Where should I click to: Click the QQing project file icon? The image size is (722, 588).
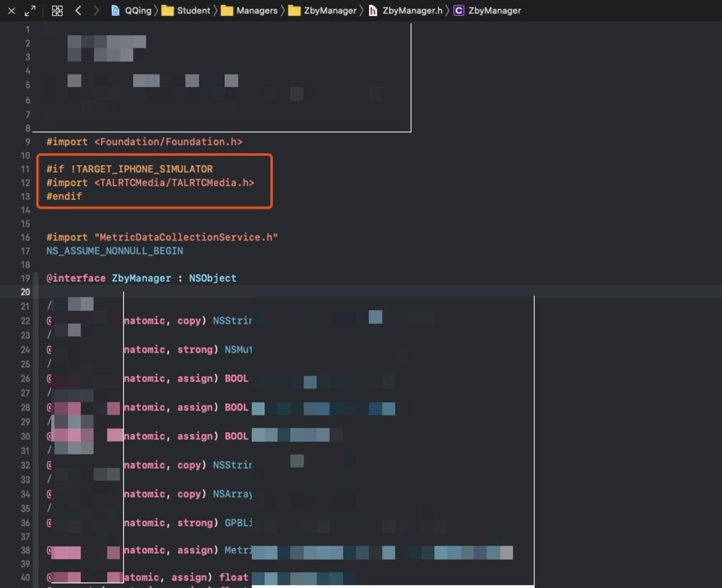pyautogui.click(x=115, y=10)
